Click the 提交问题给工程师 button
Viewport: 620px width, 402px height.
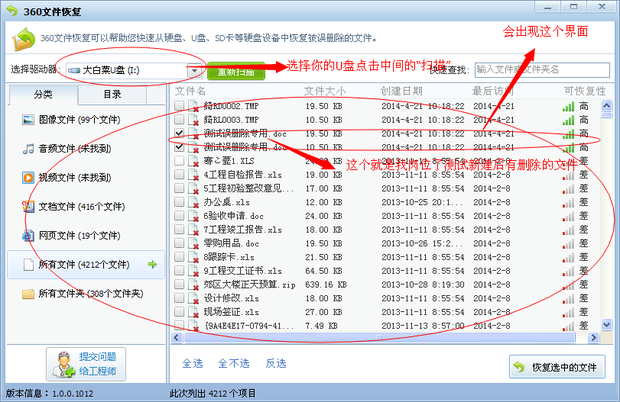[x=86, y=364]
